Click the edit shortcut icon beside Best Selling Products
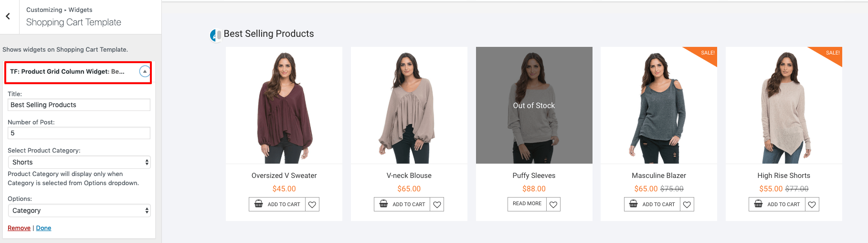868x243 pixels. point(215,35)
